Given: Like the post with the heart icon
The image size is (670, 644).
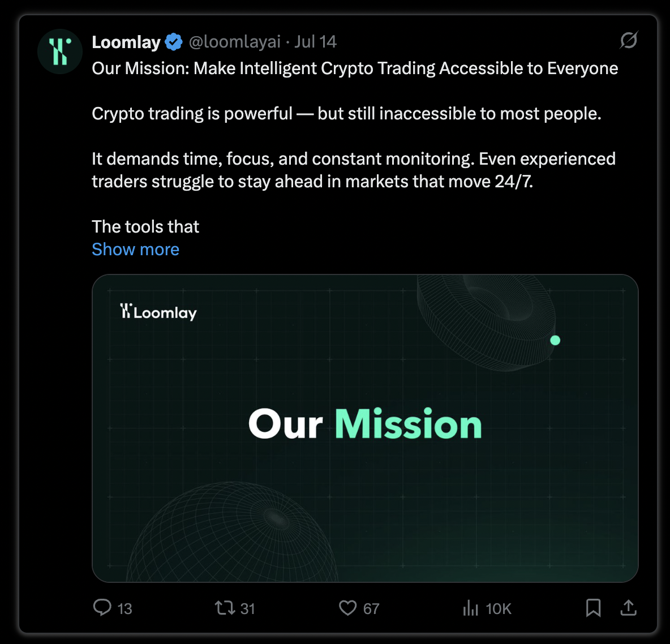Looking at the screenshot, I should (347, 608).
